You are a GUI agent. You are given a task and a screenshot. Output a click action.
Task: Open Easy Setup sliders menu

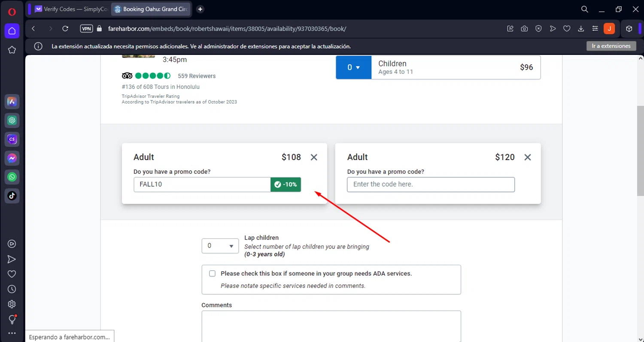595,29
